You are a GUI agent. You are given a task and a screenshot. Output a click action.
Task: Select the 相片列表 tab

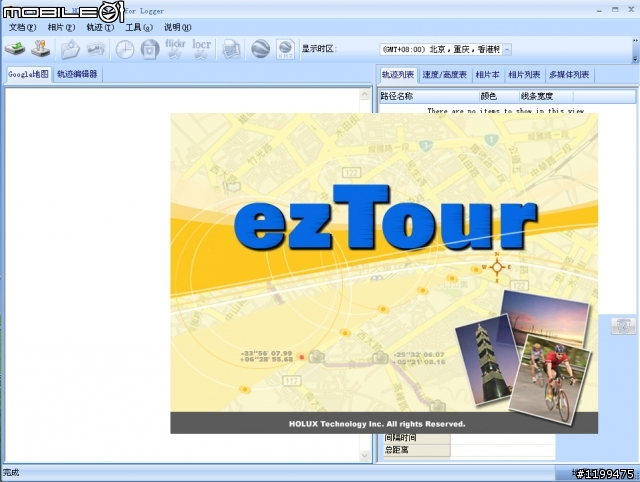pos(524,75)
